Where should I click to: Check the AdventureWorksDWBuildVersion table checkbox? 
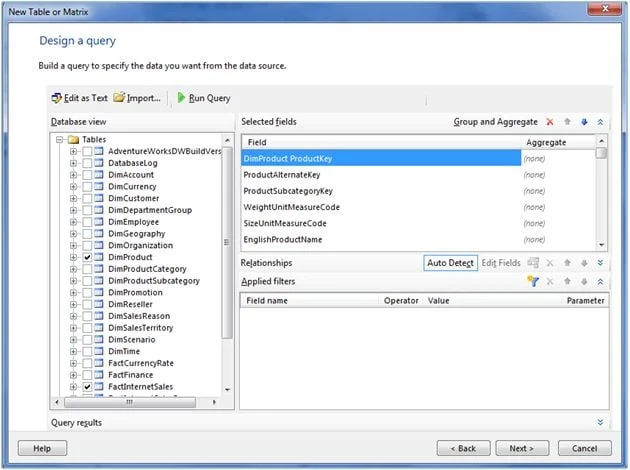tap(87, 151)
